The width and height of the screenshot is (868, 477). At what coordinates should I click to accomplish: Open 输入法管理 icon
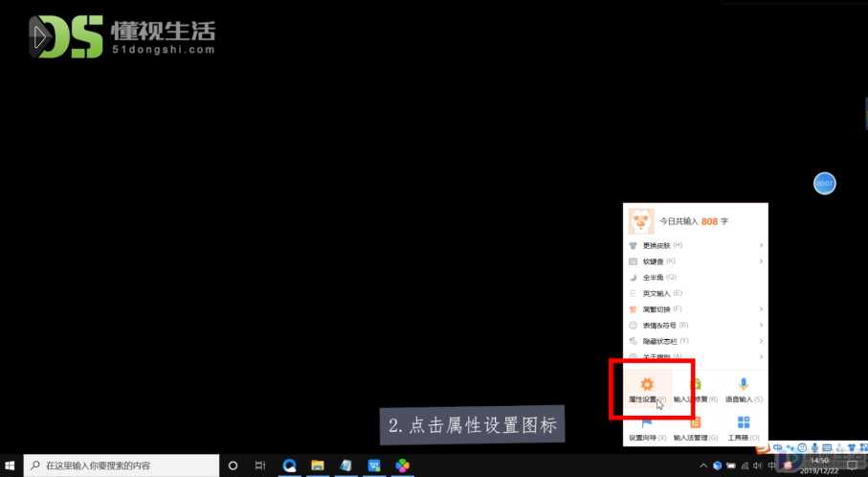pyautogui.click(x=696, y=423)
